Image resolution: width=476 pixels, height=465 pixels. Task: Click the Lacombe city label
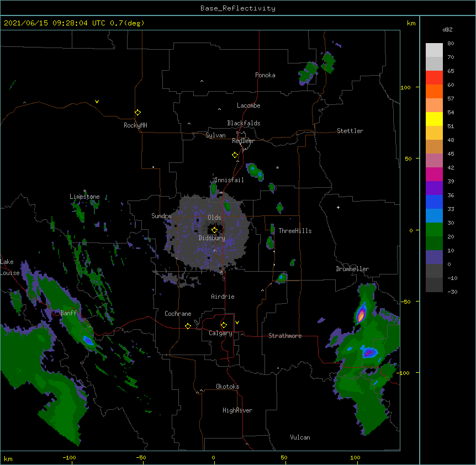pyautogui.click(x=248, y=105)
